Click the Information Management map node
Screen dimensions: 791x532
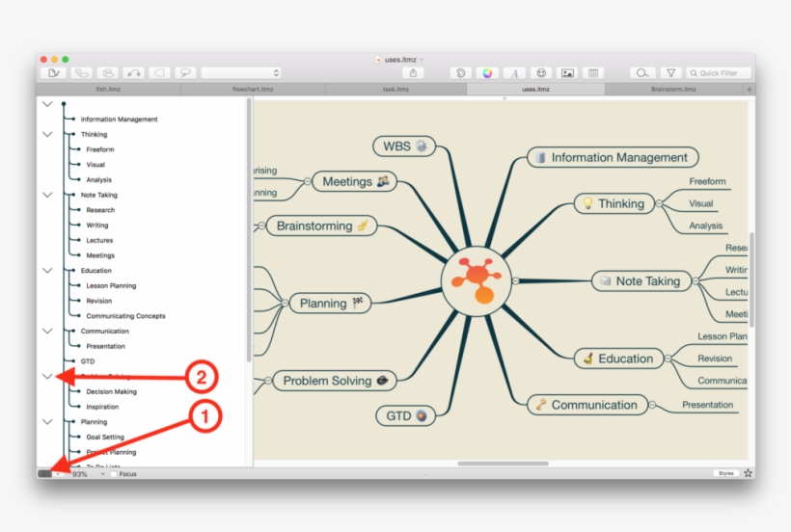pos(613,157)
